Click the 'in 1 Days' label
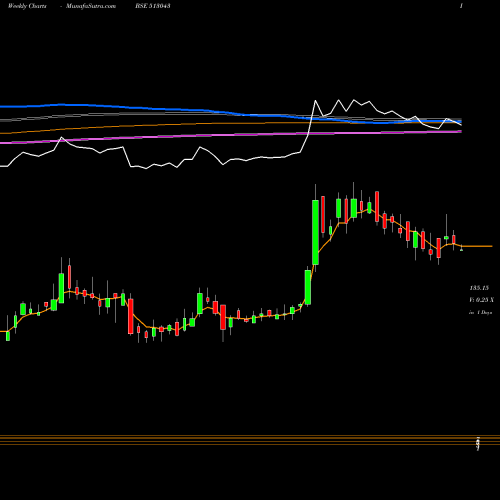This screenshot has height=500, width=500. (x=480, y=313)
